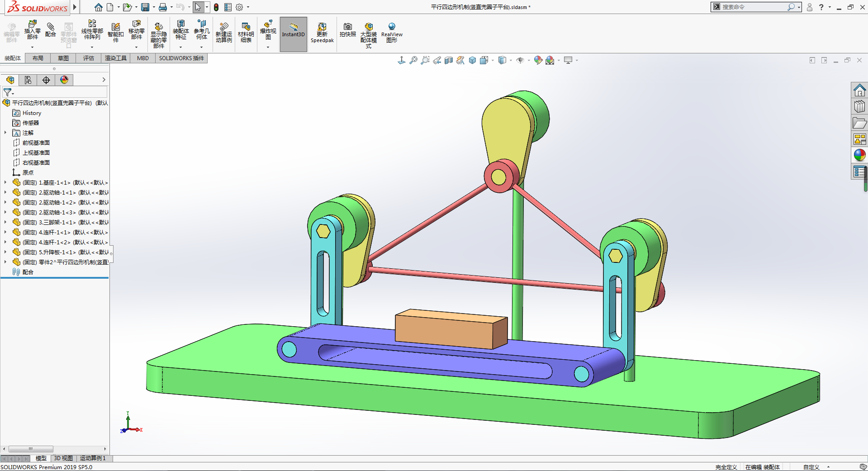Click the Zoom to Area icon
868x471 pixels.
click(425, 60)
